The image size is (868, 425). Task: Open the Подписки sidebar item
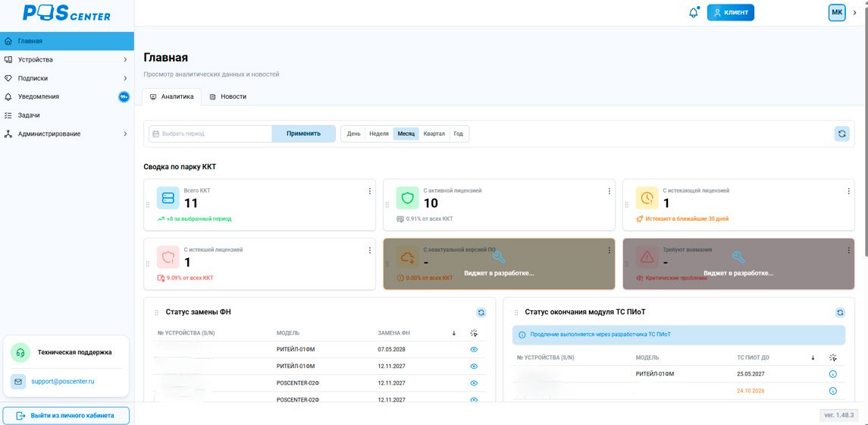point(67,78)
